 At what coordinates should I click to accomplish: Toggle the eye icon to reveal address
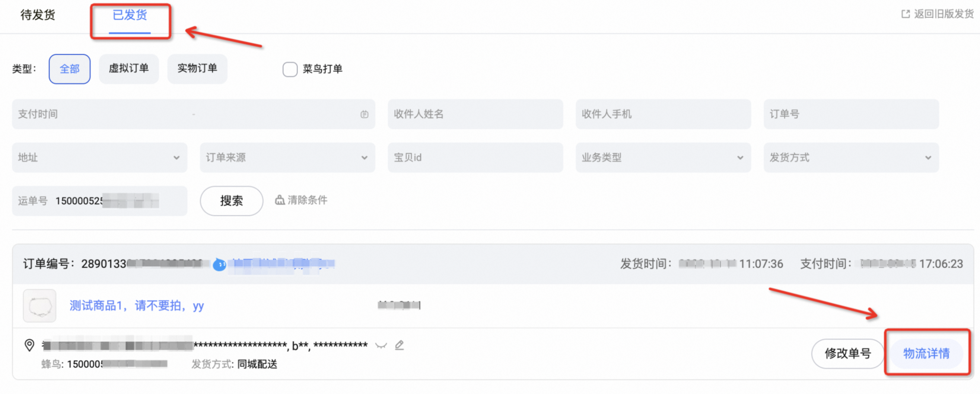(381, 345)
